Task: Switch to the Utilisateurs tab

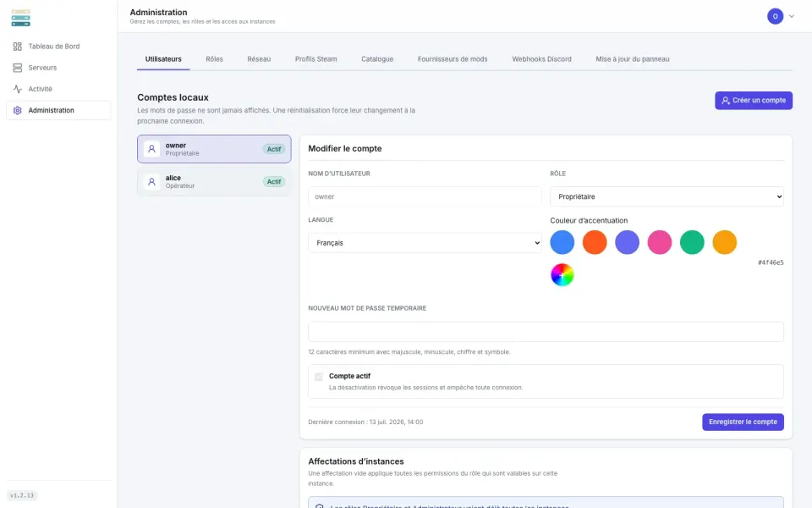Action: 163,59
